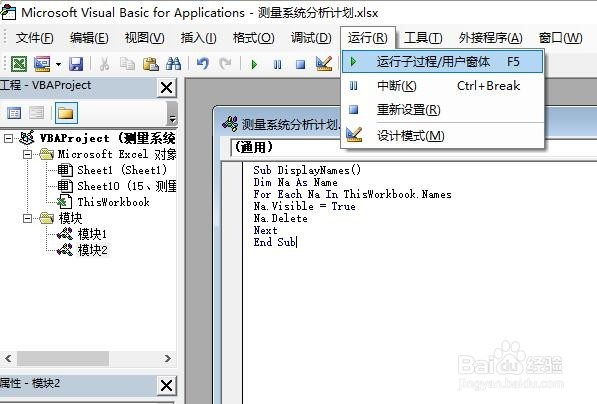Screen dimensions: 597x404
Task: Click the Sub DisplayNames() code line
Action: tap(307, 170)
